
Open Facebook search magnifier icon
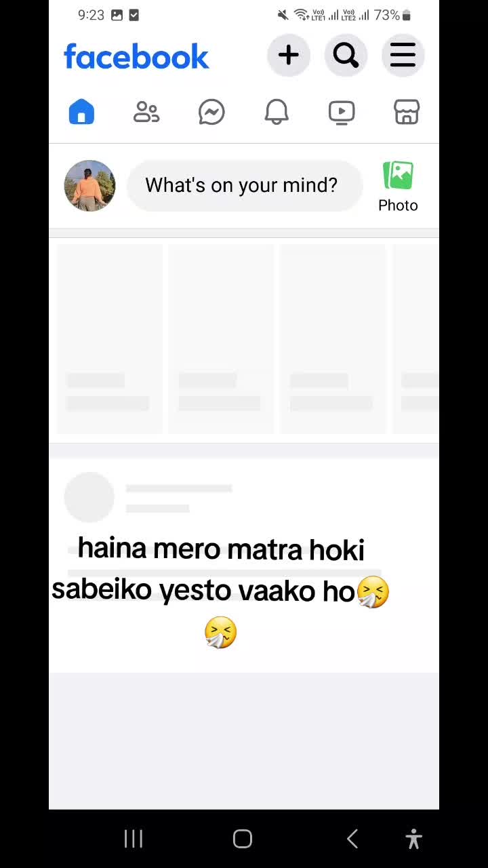346,56
